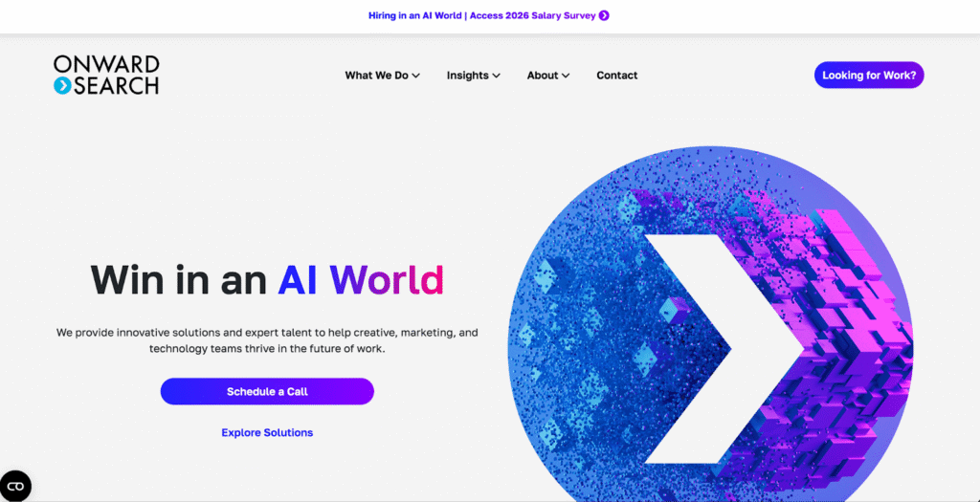
Task: Click the Schedule a Call button
Action: pyautogui.click(x=267, y=391)
